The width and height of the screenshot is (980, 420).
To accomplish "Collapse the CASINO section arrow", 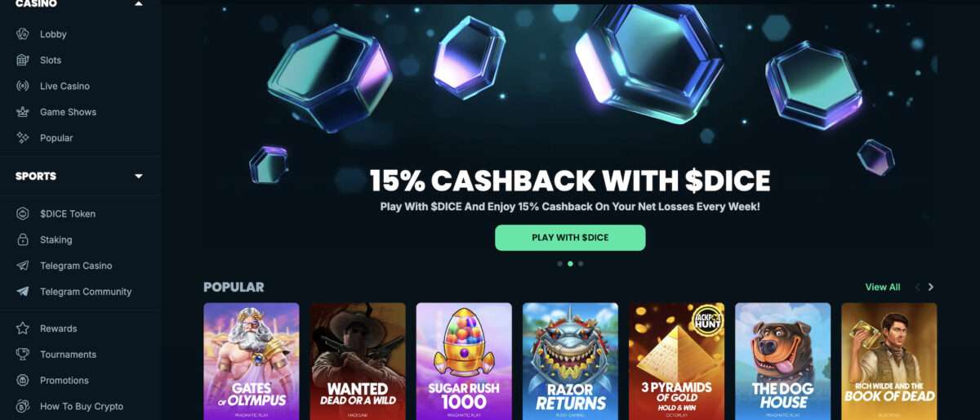I will 138,4.
